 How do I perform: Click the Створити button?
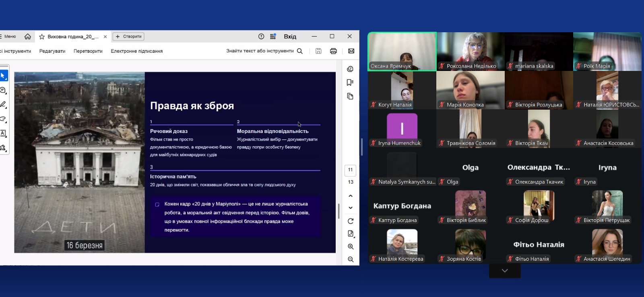pyautogui.click(x=128, y=37)
